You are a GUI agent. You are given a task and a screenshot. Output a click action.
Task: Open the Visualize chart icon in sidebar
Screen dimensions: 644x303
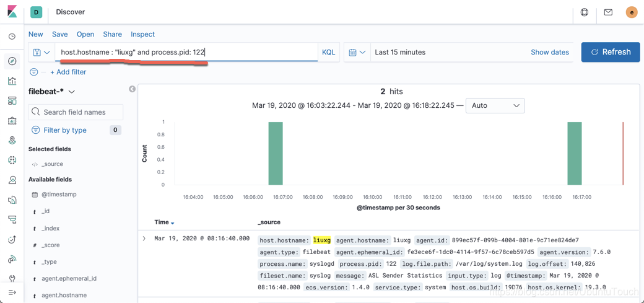tap(12, 81)
